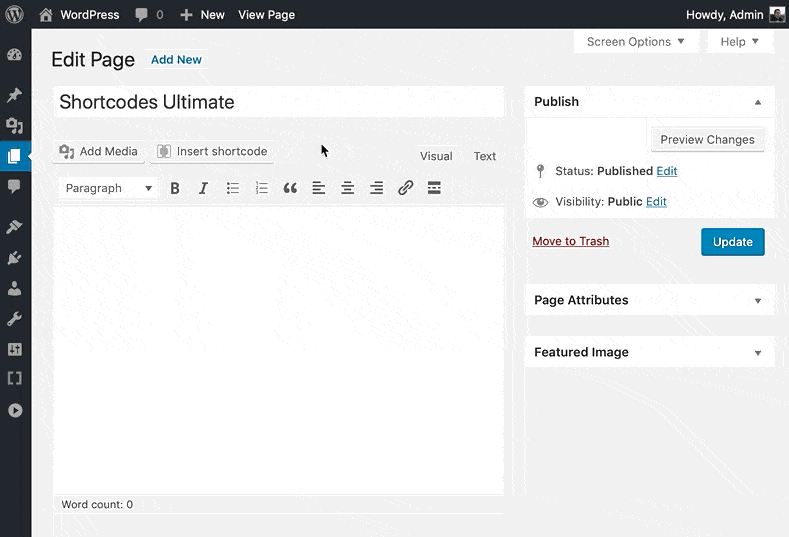Insert a bulleted list
This screenshot has width=789, height=537.
point(232,188)
